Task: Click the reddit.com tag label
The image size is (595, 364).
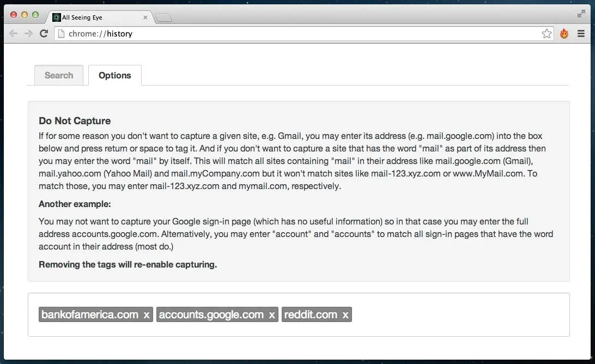Action: [311, 314]
